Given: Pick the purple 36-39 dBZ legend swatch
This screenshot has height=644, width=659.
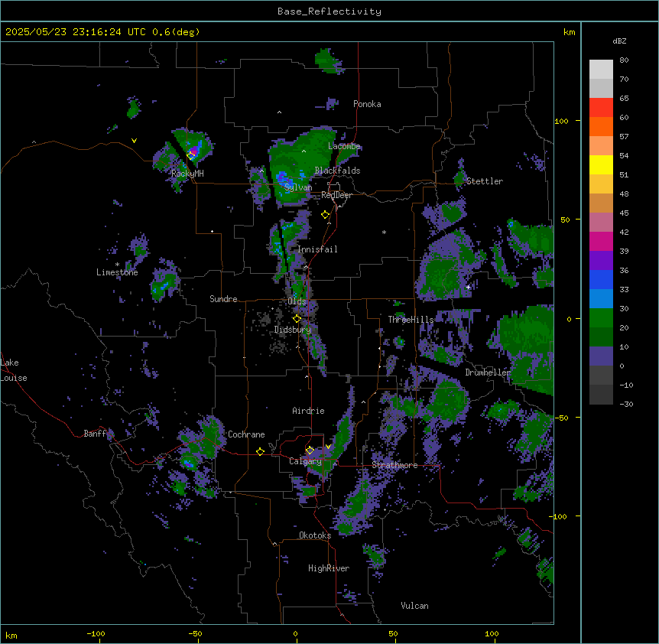Looking at the screenshot, I should click(x=601, y=261).
